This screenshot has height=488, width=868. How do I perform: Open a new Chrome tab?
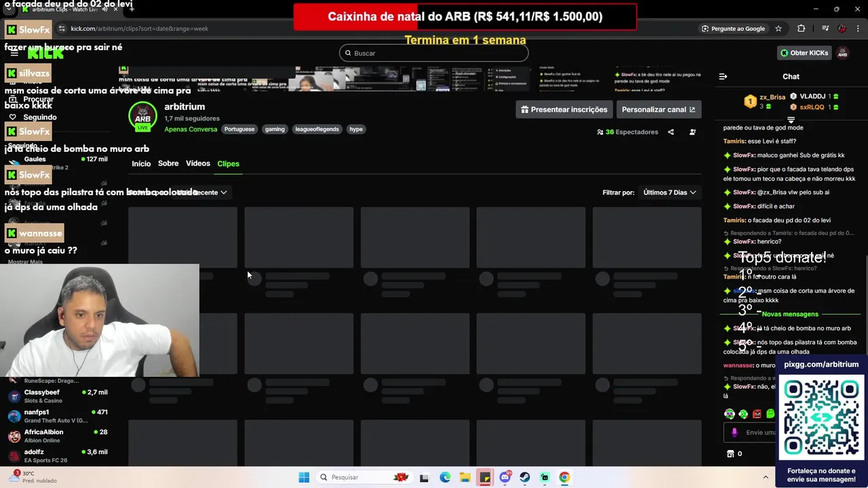(132, 9)
